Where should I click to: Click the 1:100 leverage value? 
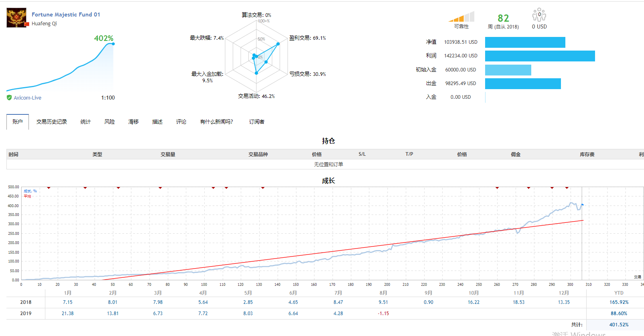[108, 98]
